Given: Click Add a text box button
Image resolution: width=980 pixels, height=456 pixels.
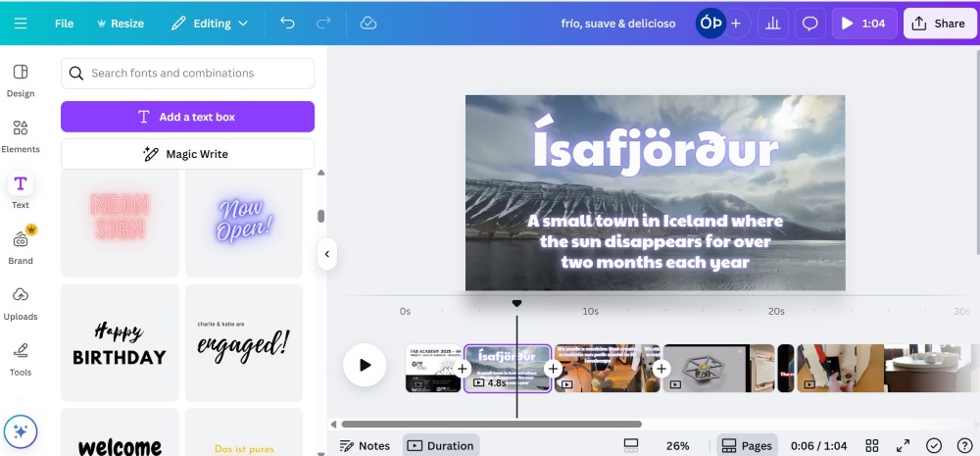Looking at the screenshot, I should click(x=187, y=117).
